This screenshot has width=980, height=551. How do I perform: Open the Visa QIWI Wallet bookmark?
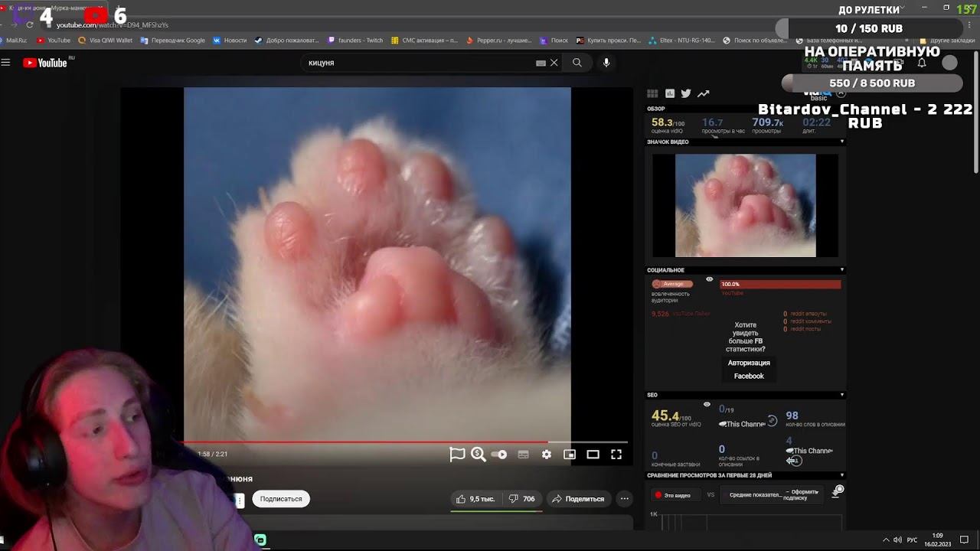(106, 41)
